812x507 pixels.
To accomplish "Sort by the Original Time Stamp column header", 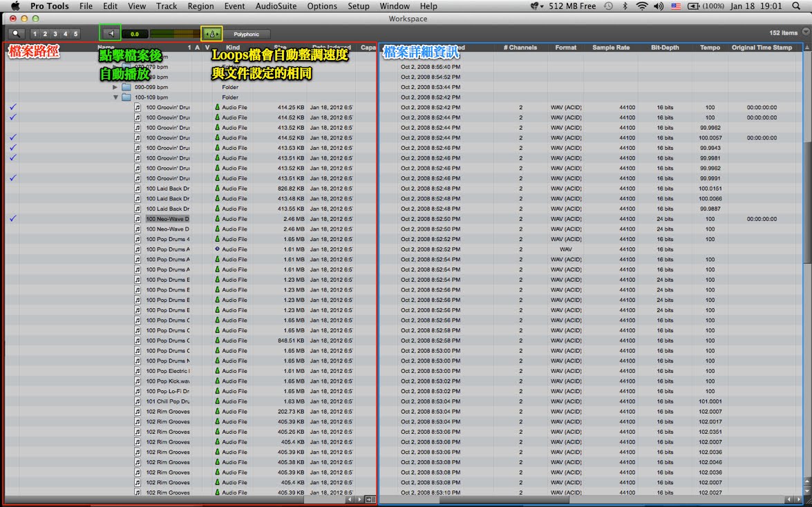I will [x=762, y=48].
